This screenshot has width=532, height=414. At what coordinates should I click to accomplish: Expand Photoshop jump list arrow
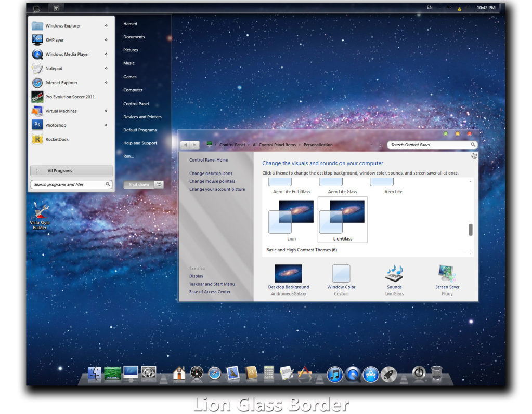pyautogui.click(x=106, y=125)
